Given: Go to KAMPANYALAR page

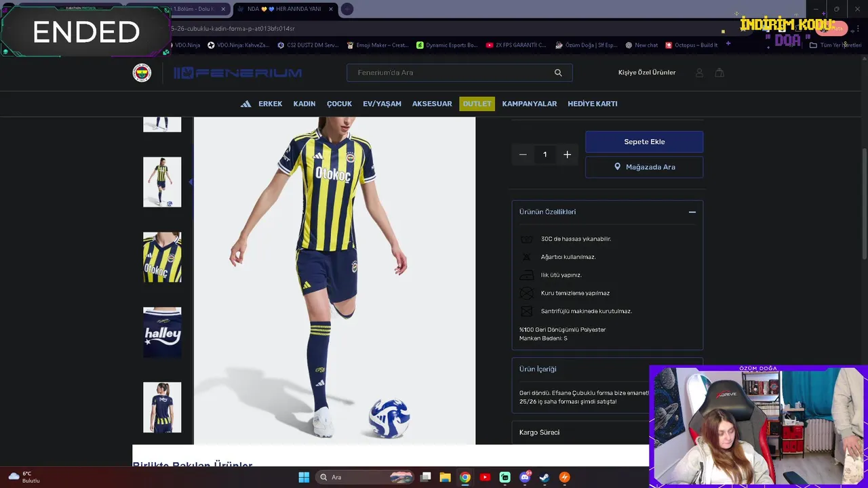Looking at the screenshot, I should pyautogui.click(x=529, y=104).
